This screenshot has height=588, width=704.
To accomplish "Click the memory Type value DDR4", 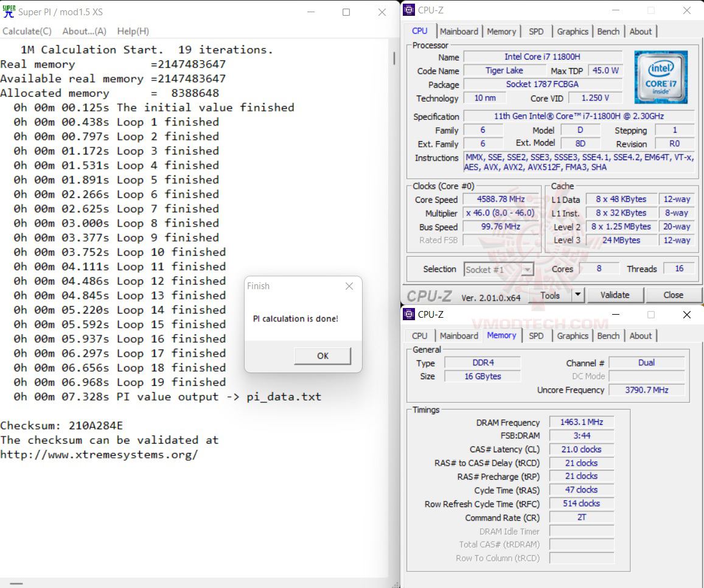I will [x=483, y=363].
